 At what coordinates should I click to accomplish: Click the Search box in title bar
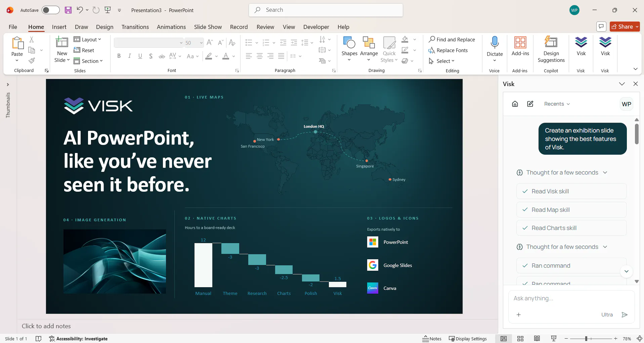coord(326,10)
